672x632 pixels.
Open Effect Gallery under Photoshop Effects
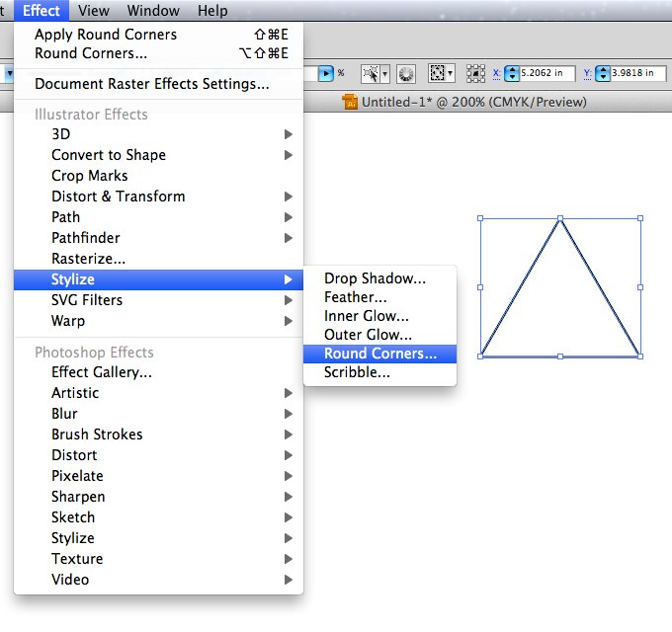(x=102, y=372)
